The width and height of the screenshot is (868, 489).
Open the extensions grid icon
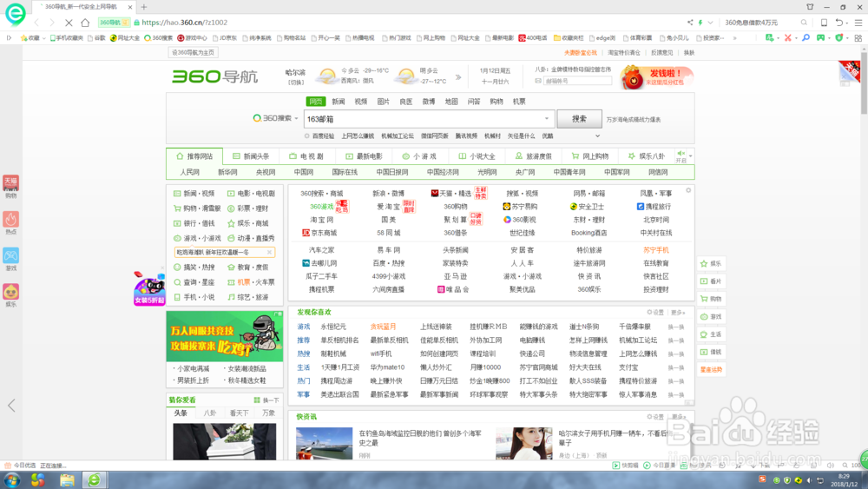tap(858, 38)
